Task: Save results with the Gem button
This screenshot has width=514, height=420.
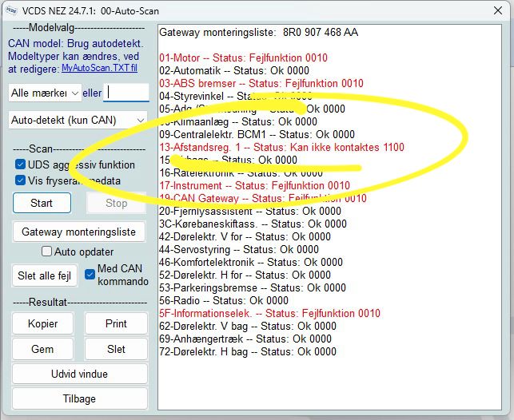Action: 42,350
